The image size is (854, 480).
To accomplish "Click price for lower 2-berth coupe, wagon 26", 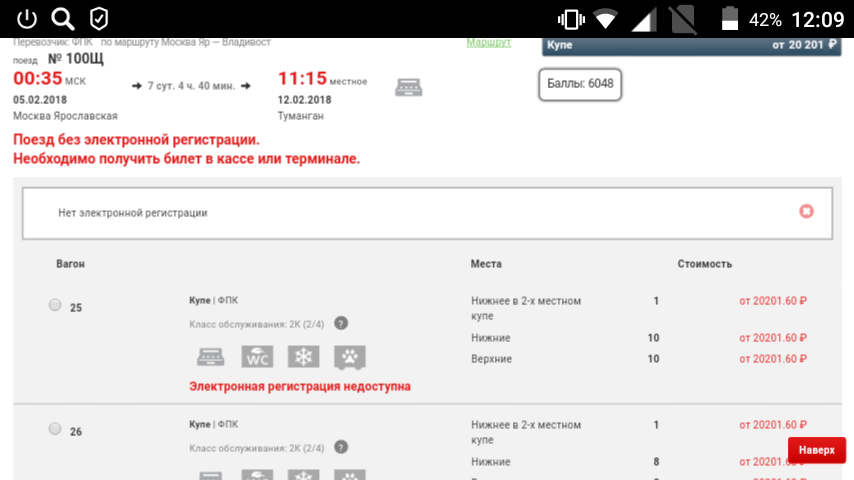I will pos(772,425).
